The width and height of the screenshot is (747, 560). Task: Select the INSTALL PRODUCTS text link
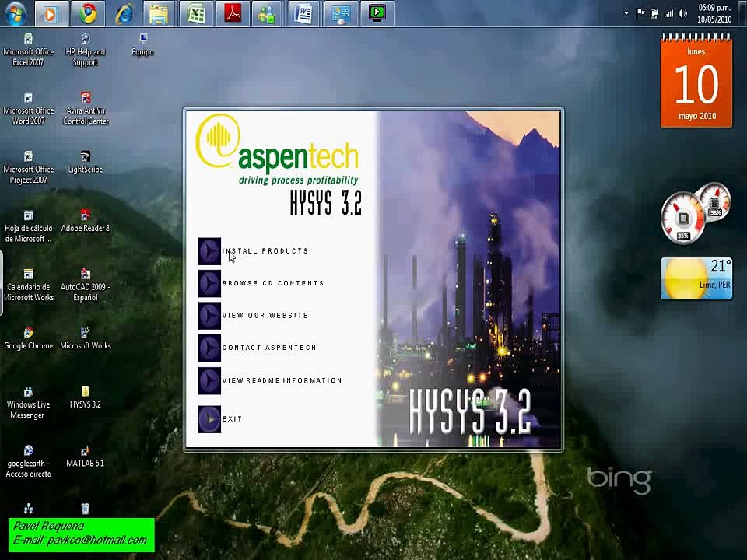[x=265, y=251]
